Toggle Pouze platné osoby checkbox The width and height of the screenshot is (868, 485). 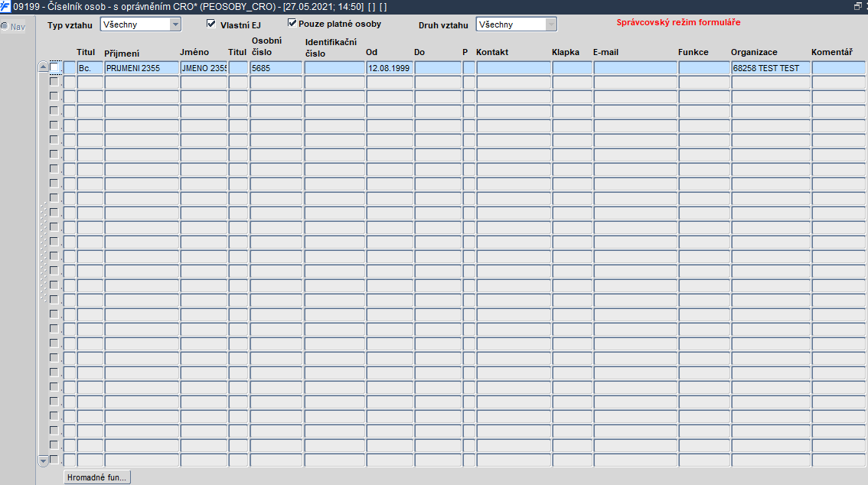pos(292,23)
